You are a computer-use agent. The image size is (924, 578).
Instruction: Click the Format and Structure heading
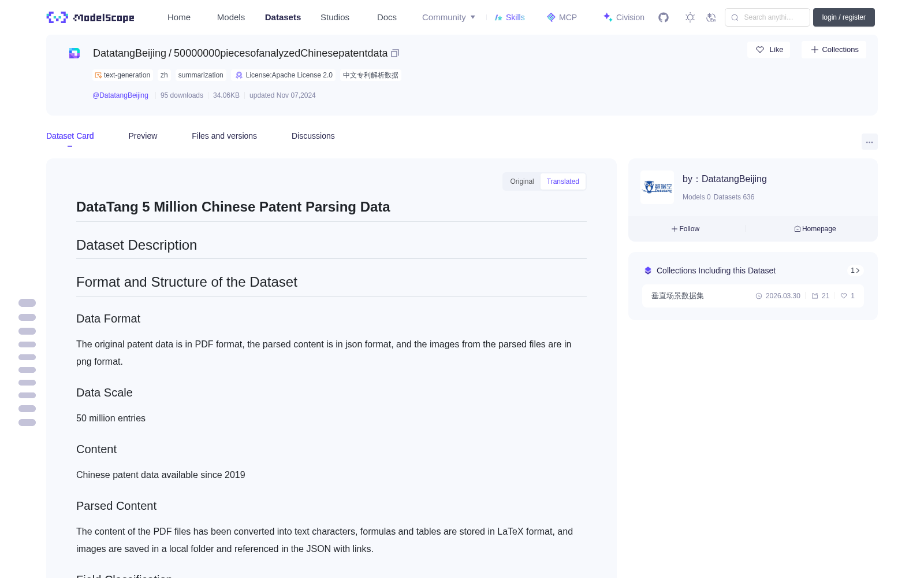click(x=187, y=282)
